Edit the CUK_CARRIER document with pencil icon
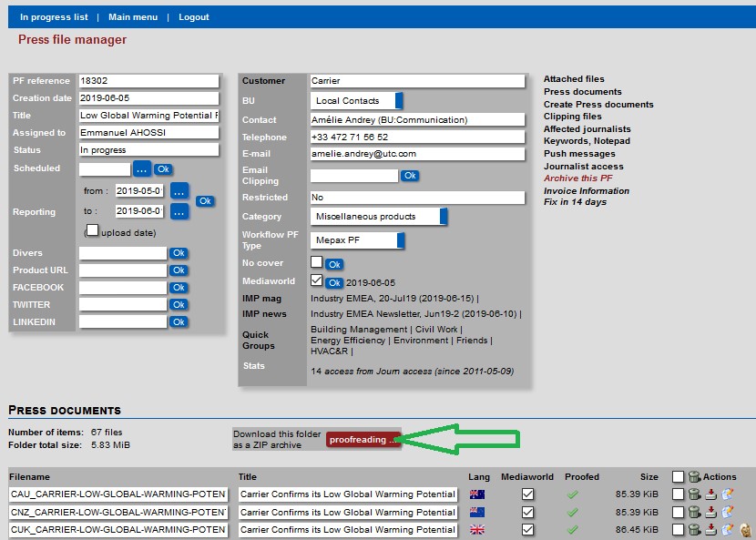756x540 pixels. (x=728, y=530)
